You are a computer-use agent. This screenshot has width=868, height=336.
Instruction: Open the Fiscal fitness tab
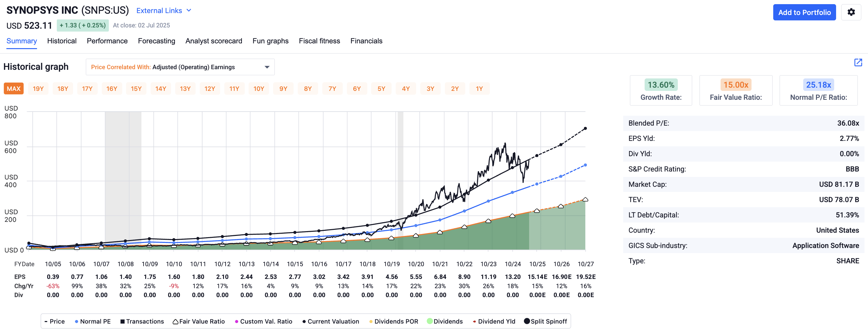pyautogui.click(x=319, y=41)
